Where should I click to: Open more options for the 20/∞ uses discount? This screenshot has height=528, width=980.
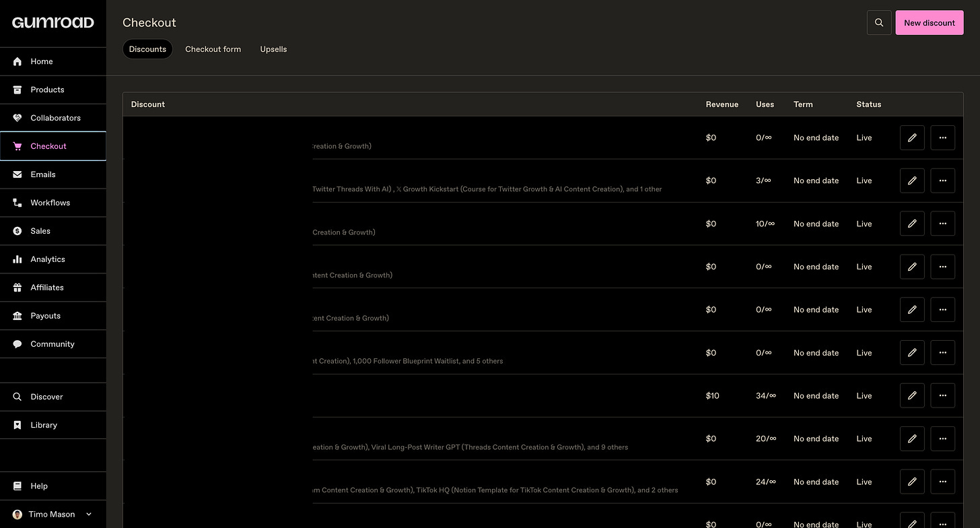(942, 438)
